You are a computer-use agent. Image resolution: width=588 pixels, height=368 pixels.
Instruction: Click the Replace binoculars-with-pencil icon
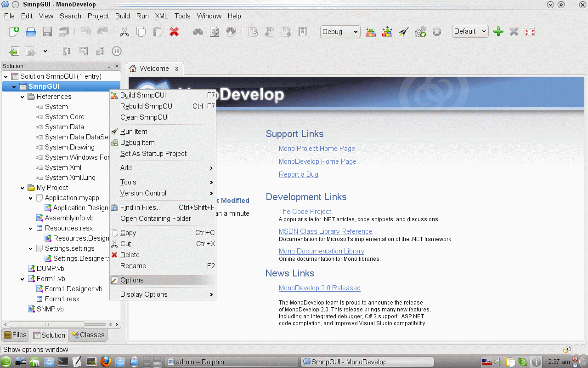click(232, 32)
